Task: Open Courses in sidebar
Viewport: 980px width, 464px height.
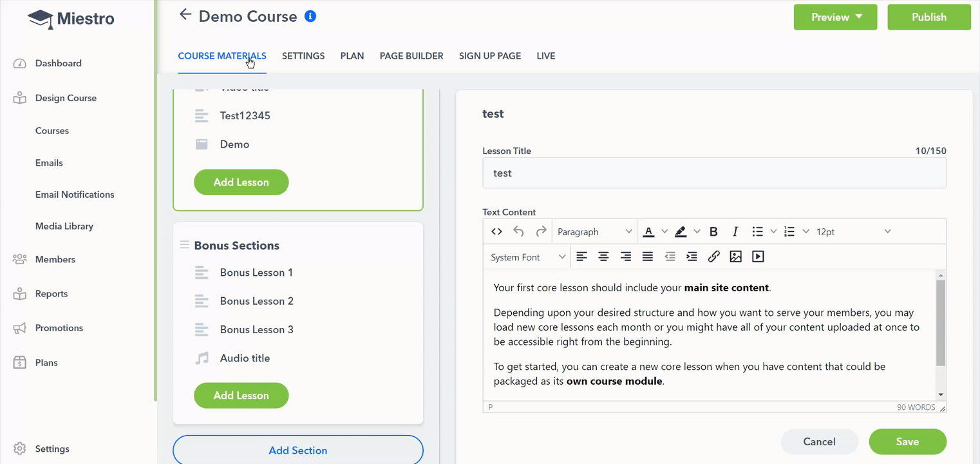Action: pyautogui.click(x=52, y=131)
